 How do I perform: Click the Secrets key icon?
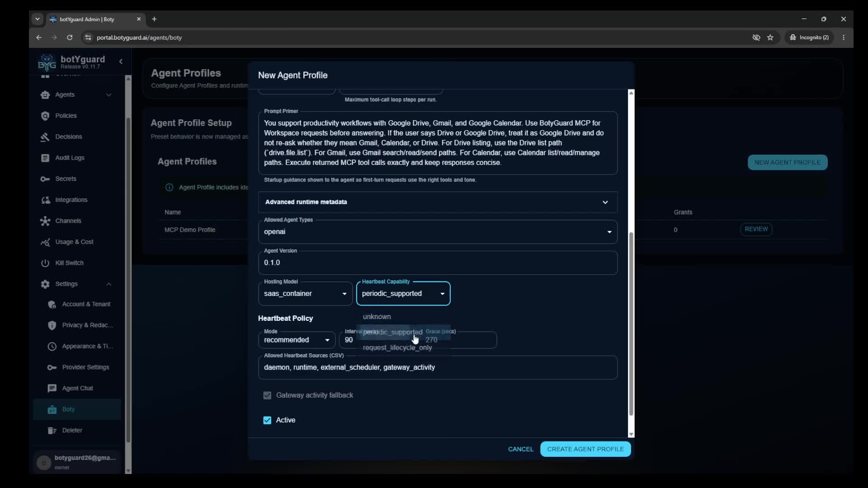(x=45, y=179)
